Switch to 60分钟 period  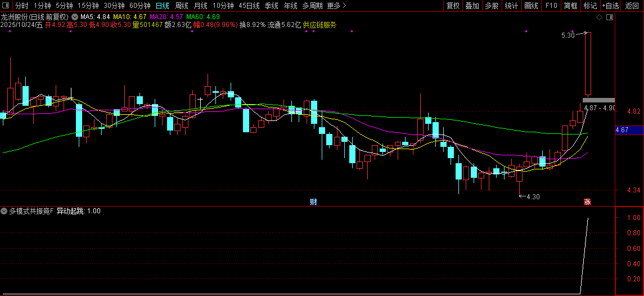tap(139, 6)
